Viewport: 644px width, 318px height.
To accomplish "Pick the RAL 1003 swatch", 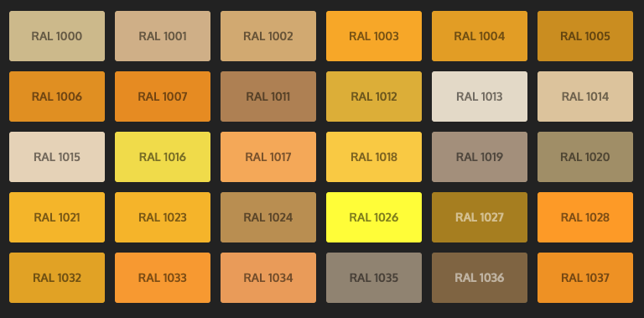I will click(374, 36).
